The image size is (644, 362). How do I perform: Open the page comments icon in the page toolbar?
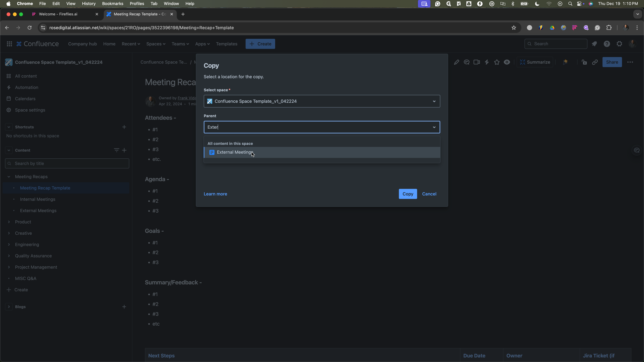(x=466, y=62)
